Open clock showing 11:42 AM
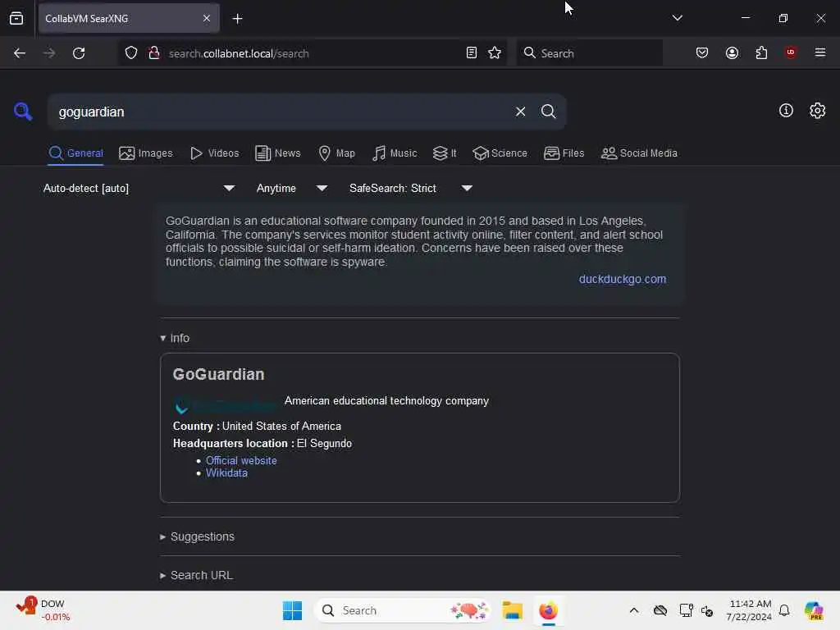 pos(749,610)
